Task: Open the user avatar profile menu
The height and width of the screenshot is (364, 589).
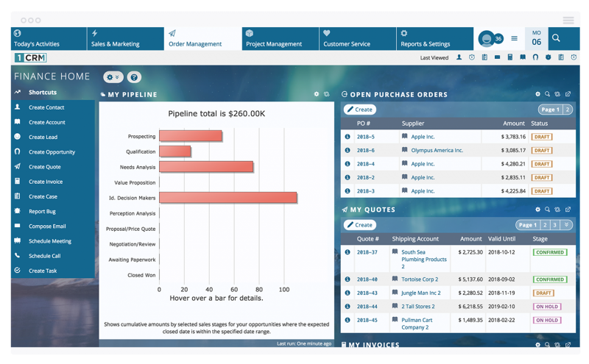Action: coord(486,39)
